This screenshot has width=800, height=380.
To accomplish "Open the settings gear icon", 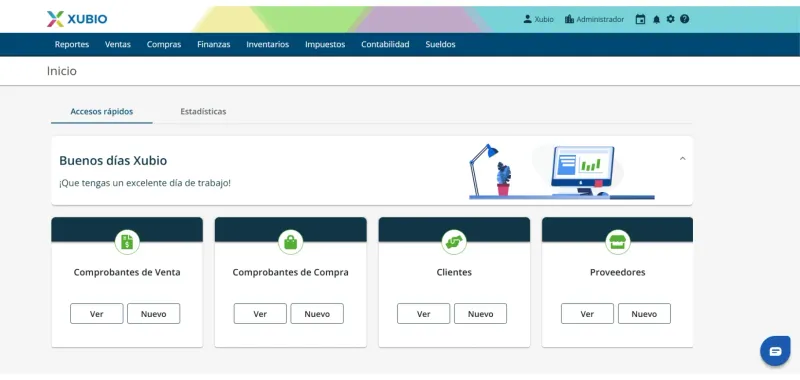I will click(x=670, y=19).
